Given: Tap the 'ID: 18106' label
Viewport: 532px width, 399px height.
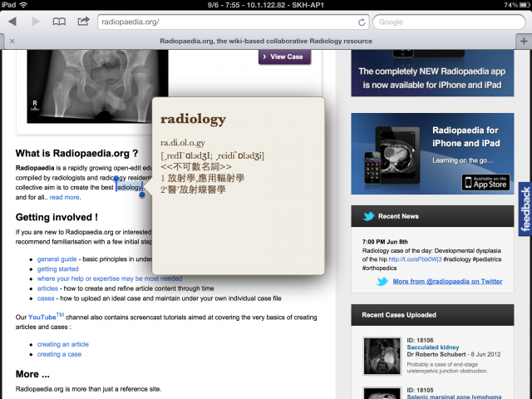Looking at the screenshot, I should click(x=420, y=340).
